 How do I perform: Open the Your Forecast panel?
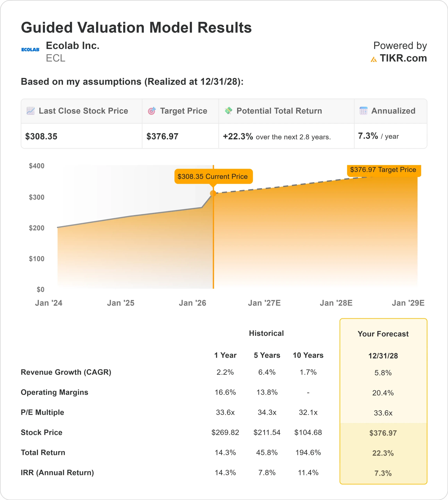click(x=383, y=334)
